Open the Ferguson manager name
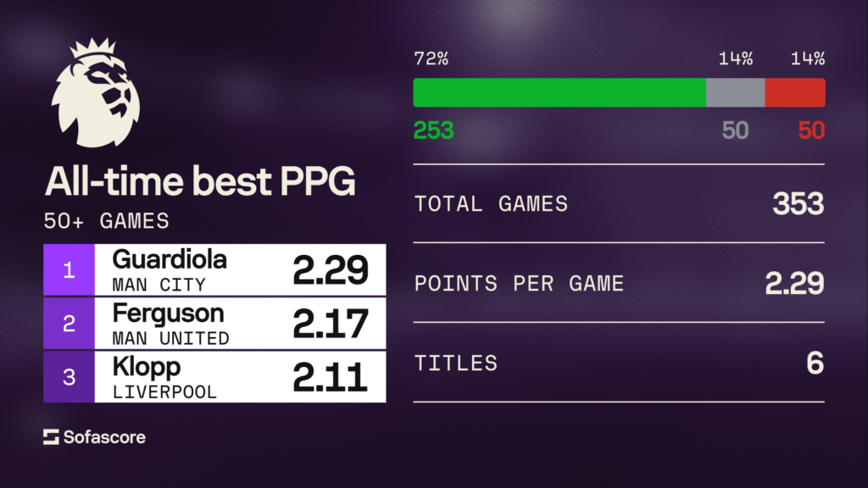 click(x=168, y=313)
